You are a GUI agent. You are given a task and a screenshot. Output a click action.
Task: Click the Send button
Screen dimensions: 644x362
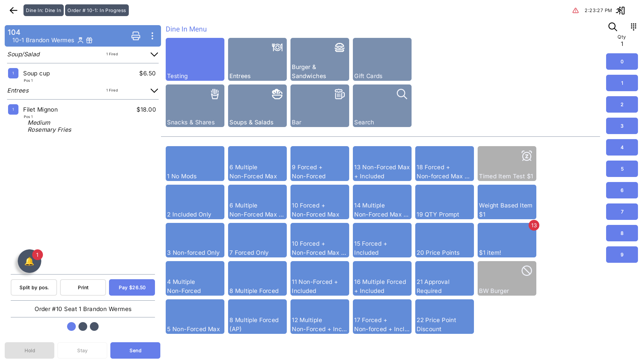(135, 350)
